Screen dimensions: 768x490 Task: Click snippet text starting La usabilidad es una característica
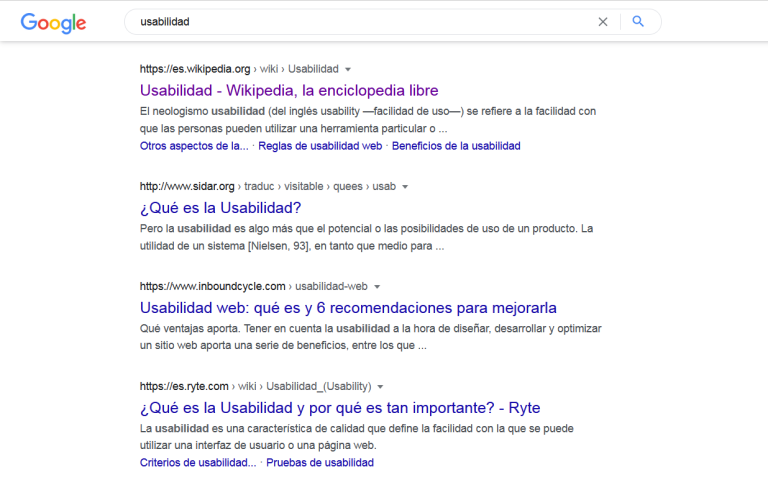(x=357, y=437)
